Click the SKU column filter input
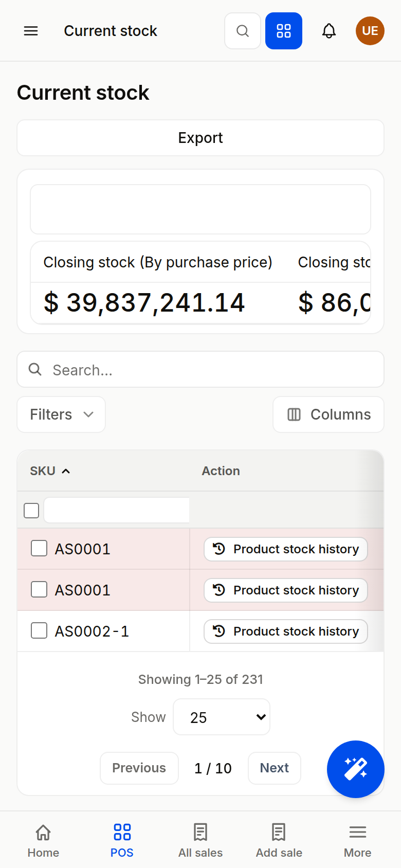This screenshot has width=401, height=868. click(x=117, y=510)
